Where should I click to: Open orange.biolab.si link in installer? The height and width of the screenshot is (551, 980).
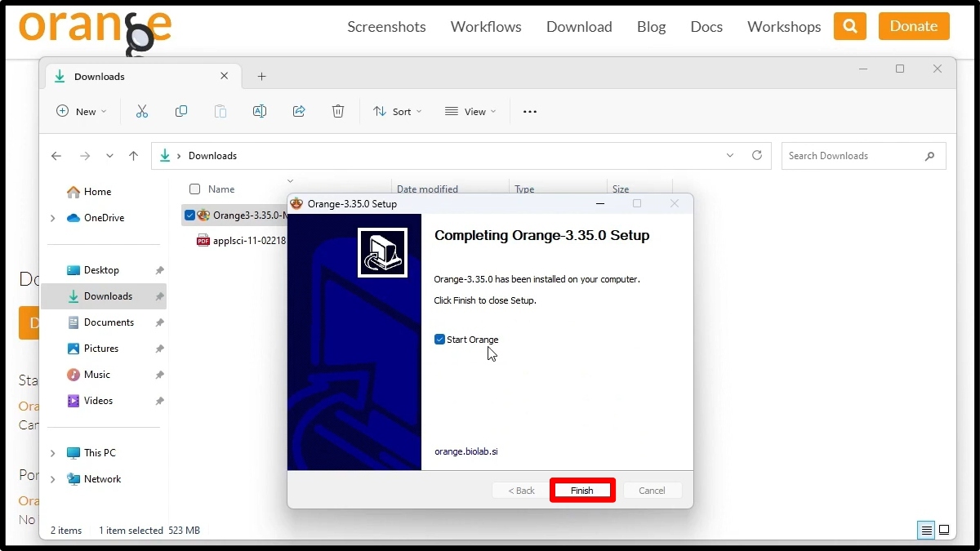coord(466,451)
